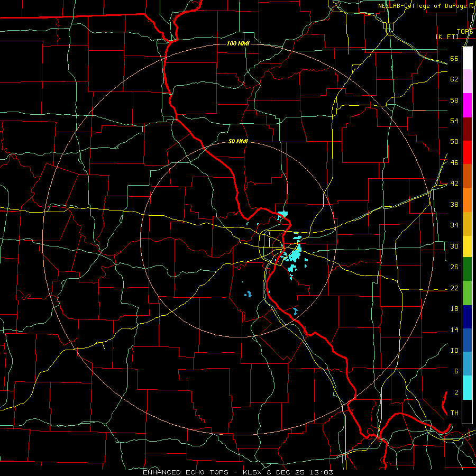Click the dark orange legend swatch
This screenshot has height=476, width=476.
click(467, 176)
